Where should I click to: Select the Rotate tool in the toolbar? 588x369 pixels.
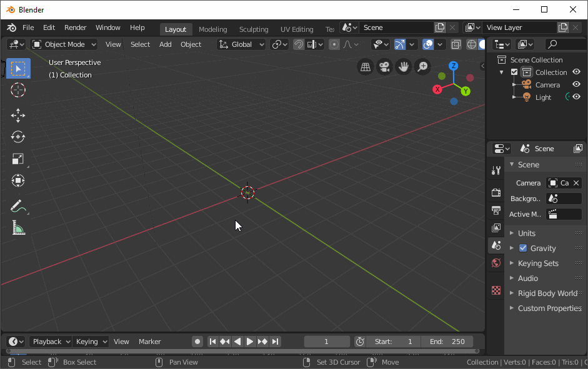[x=18, y=137]
